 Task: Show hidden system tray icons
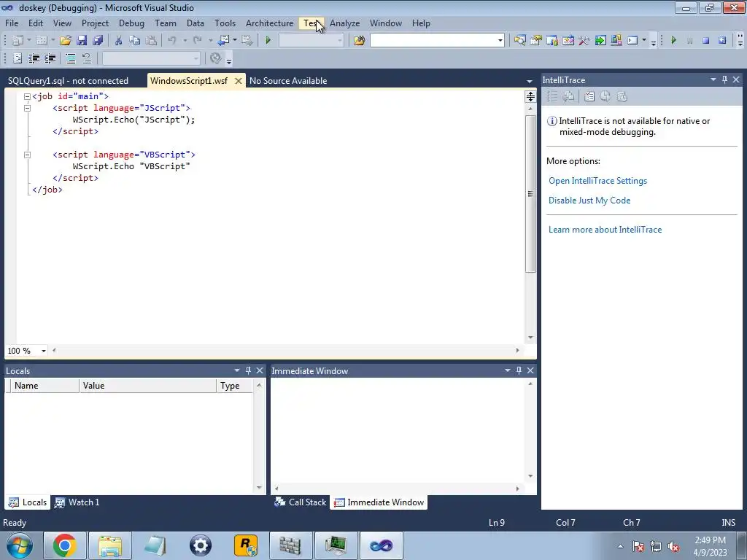(620, 546)
